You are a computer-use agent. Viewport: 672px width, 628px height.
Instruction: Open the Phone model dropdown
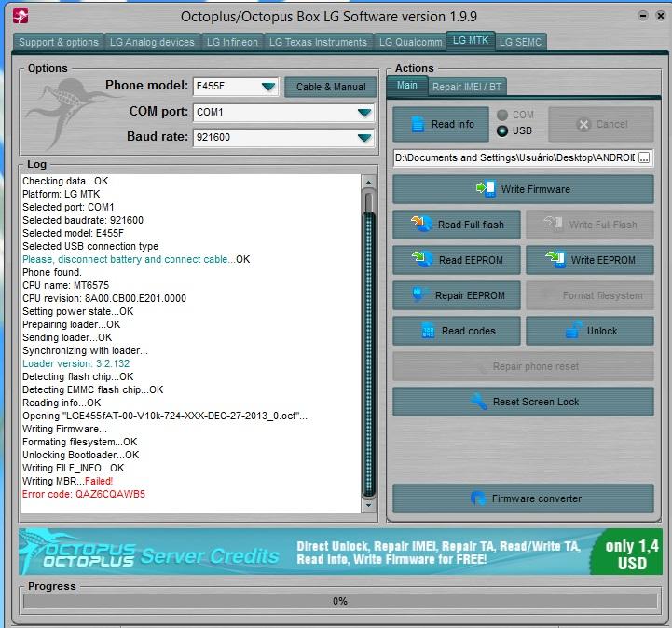268,87
